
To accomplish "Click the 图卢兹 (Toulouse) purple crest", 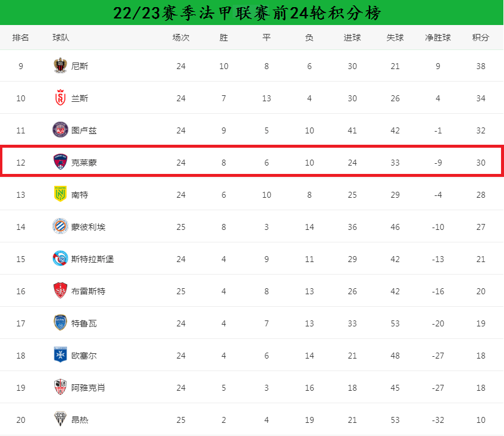I will 60,130.
